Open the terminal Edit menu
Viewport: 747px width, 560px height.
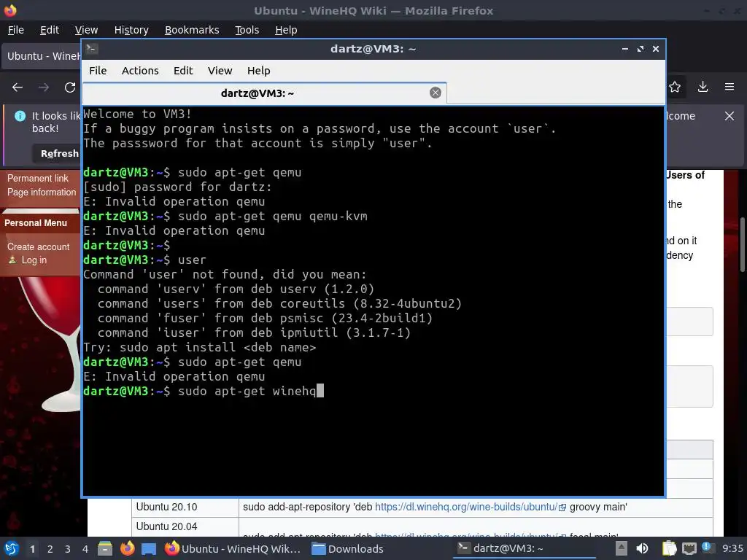(x=183, y=71)
